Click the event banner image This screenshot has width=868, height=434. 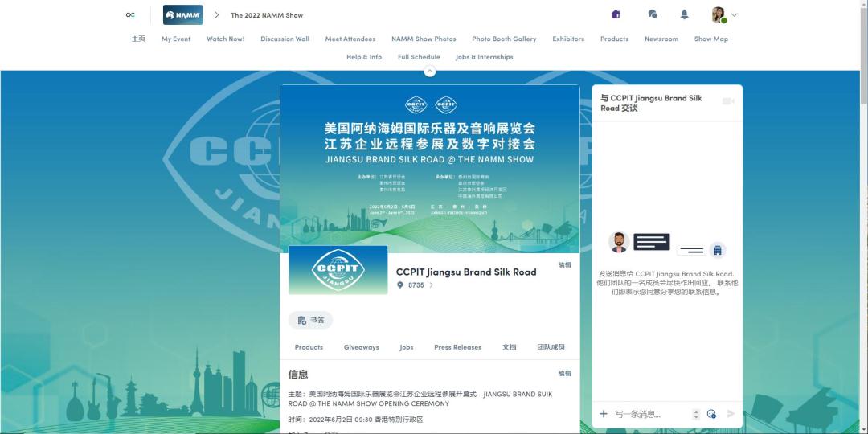click(429, 169)
